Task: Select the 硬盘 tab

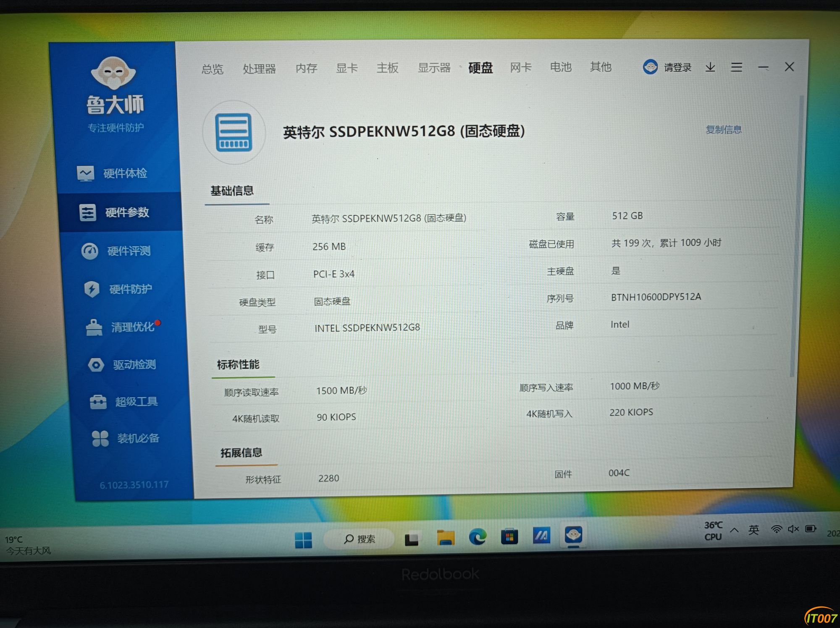Action: click(480, 68)
